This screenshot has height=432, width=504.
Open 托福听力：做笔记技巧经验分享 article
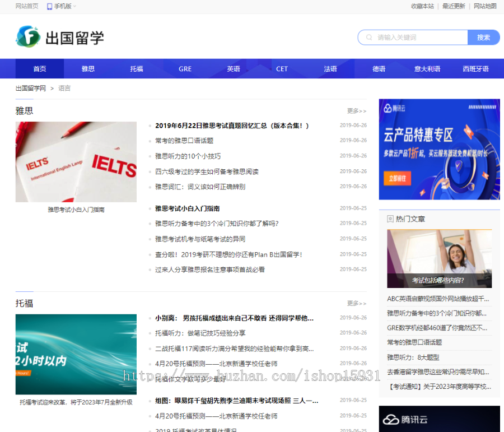tap(200, 333)
